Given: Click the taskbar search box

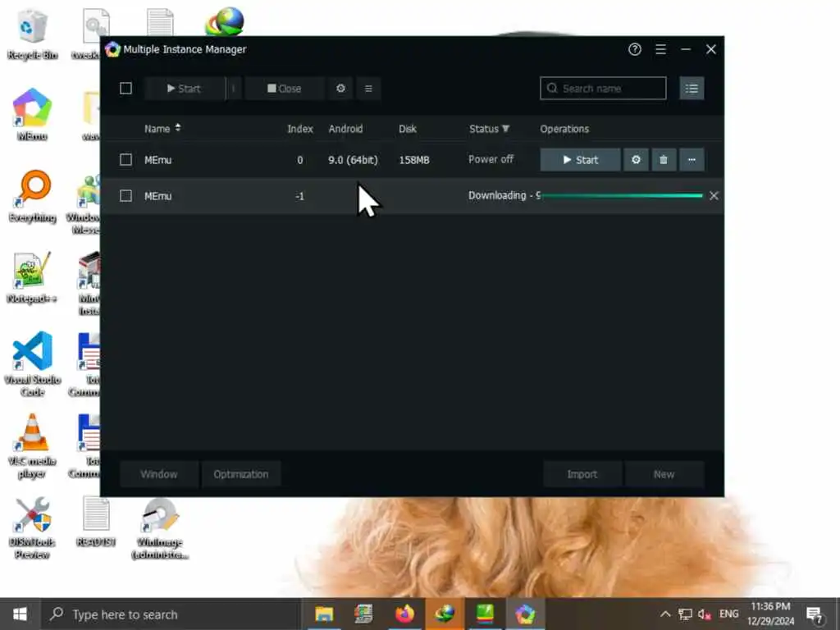Looking at the screenshot, I should point(171,614).
